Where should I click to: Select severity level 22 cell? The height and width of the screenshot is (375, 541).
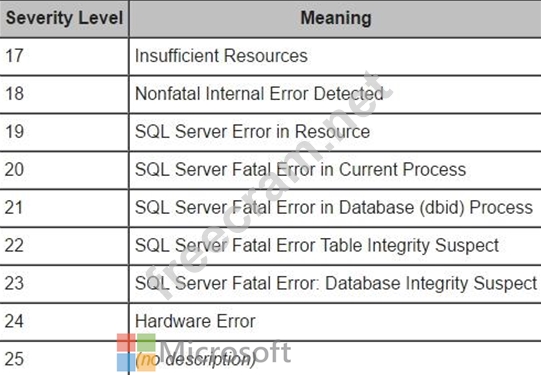tap(64, 246)
